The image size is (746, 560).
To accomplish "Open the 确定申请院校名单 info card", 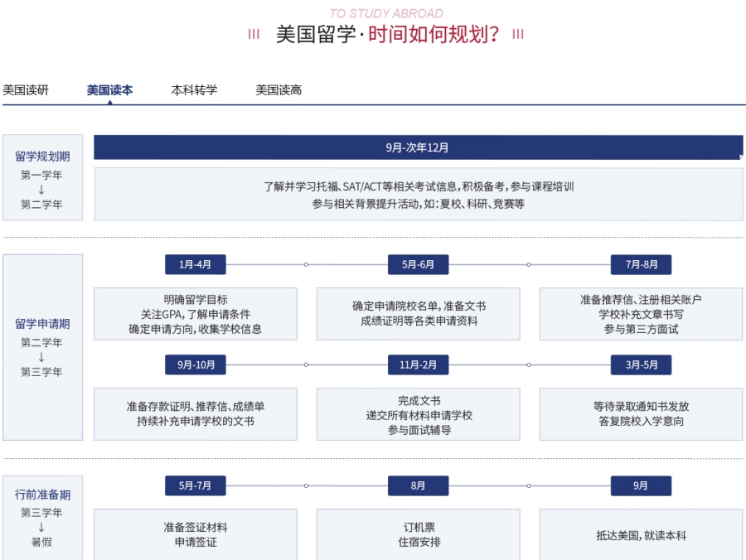I will pos(418,314).
